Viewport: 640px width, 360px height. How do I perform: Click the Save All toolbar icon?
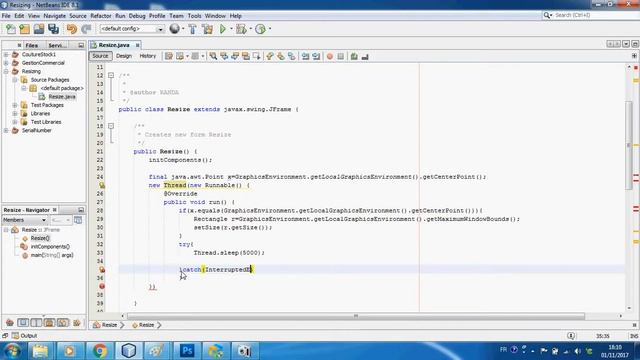(53, 29)
